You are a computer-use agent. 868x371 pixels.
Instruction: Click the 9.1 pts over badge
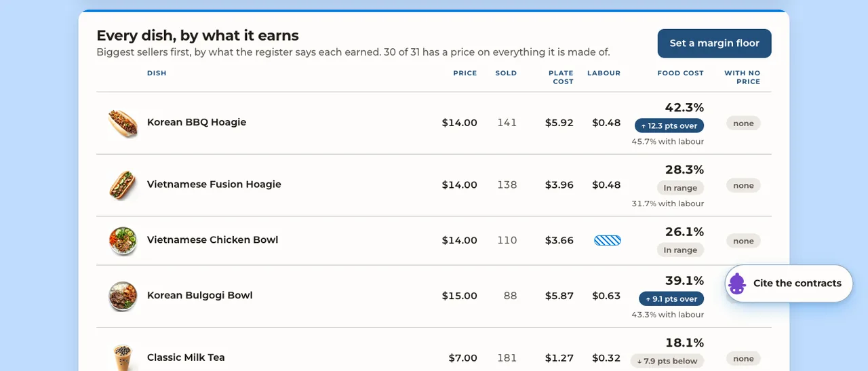(671, 298)
